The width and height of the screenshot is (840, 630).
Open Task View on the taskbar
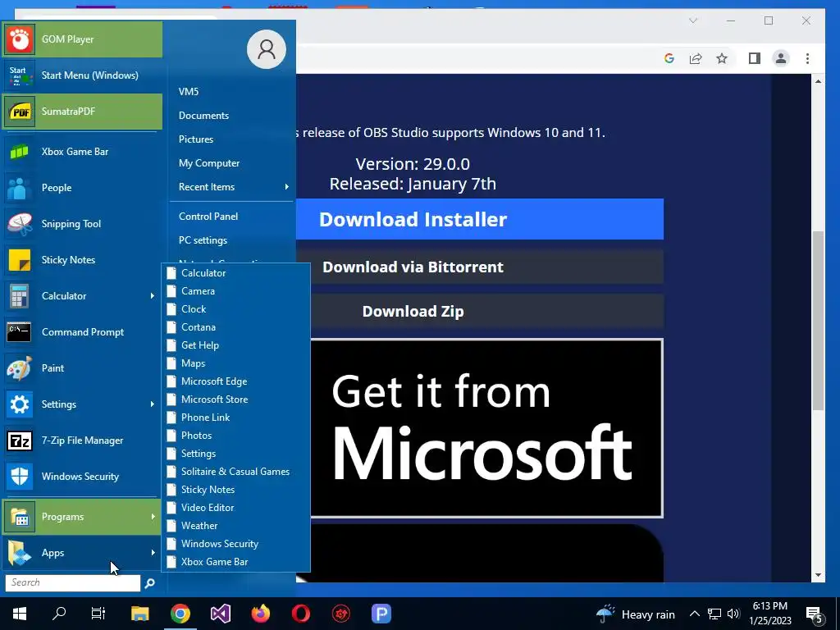[98, 614]
